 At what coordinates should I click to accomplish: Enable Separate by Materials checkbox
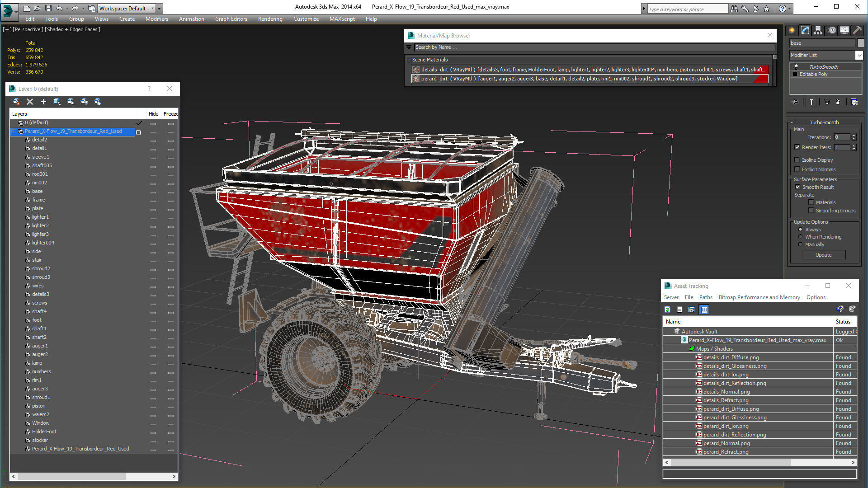click(x=811, y=202)
